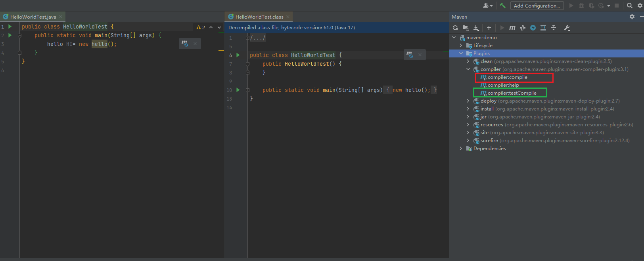Click the warning count indicator showing 2
644x261 pixels.
(x=201, y=27)
